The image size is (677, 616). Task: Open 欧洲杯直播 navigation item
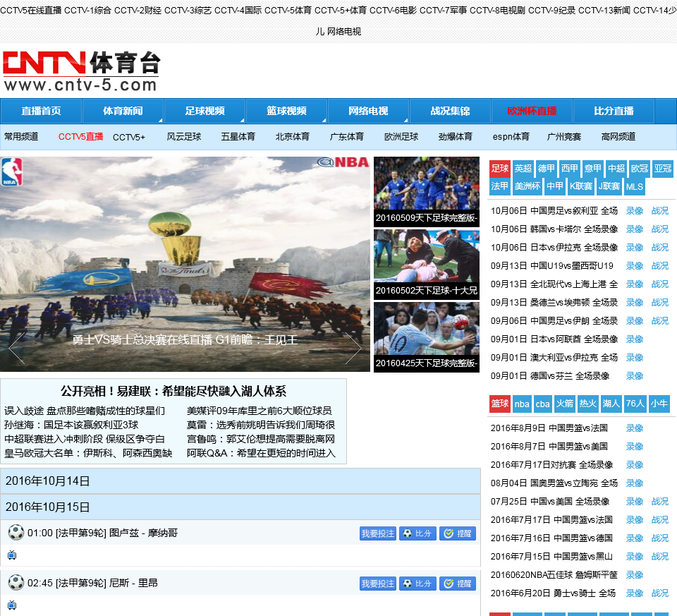(x=532, y=111)
